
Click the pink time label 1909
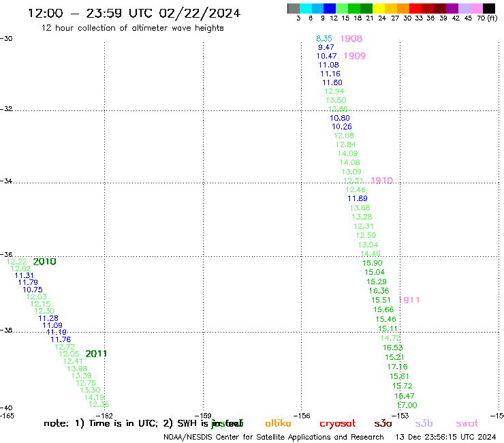[x=355, y=56]
